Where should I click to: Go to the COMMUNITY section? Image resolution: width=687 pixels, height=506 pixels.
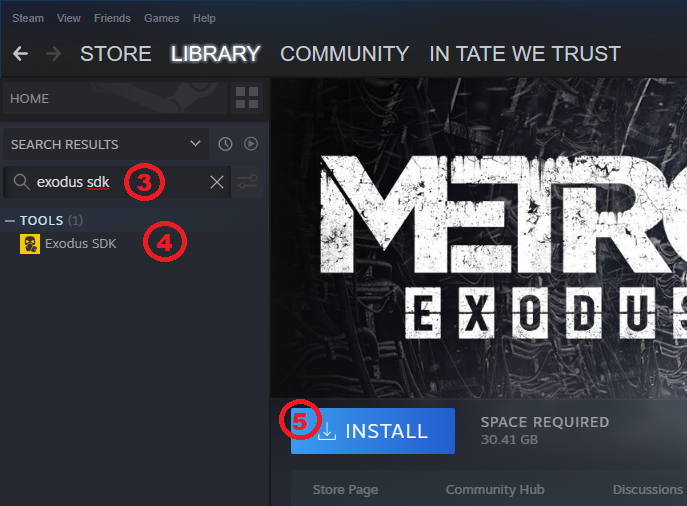coord(344,54)
